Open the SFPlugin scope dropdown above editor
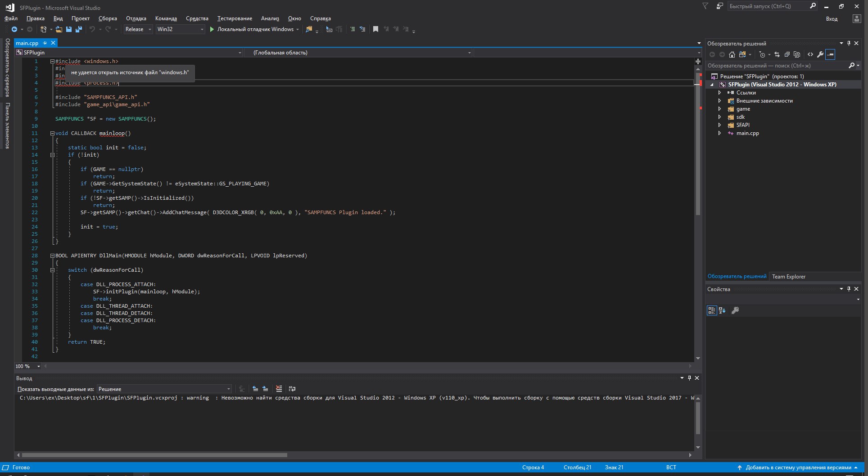Screen dimensions: 868x476 coord(129,53)
